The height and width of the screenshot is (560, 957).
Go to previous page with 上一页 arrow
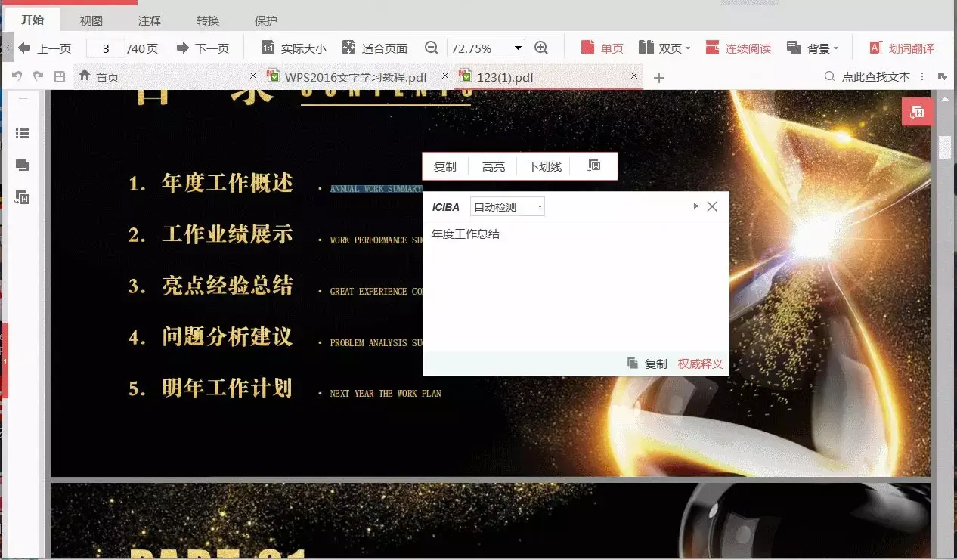coord(45,48)
